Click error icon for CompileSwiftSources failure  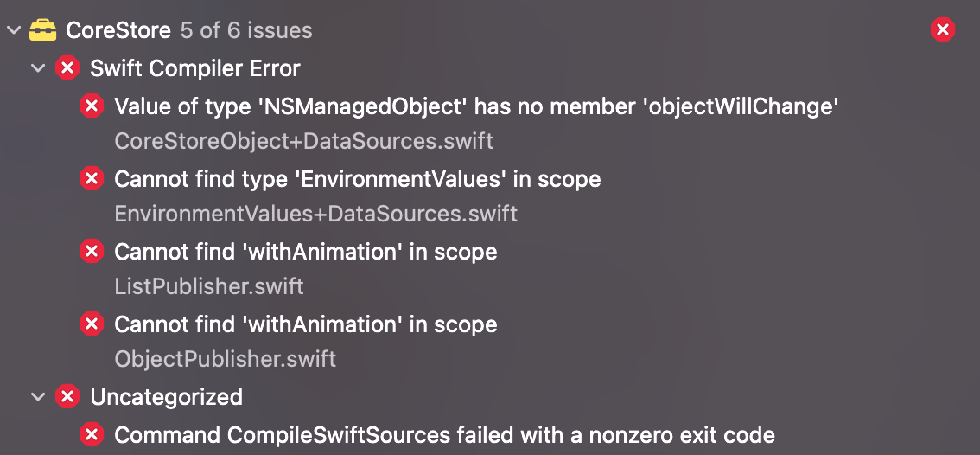tap(91, 434)
